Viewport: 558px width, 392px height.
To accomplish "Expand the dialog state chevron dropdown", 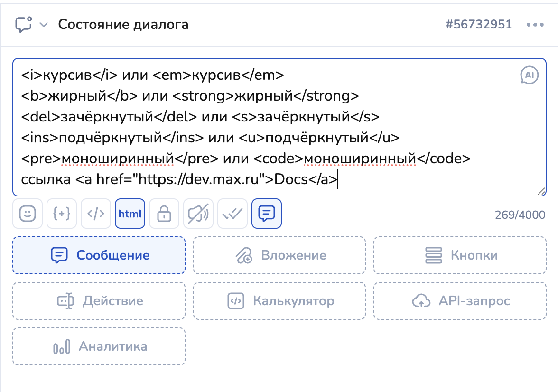I will [x=44, y=25].
